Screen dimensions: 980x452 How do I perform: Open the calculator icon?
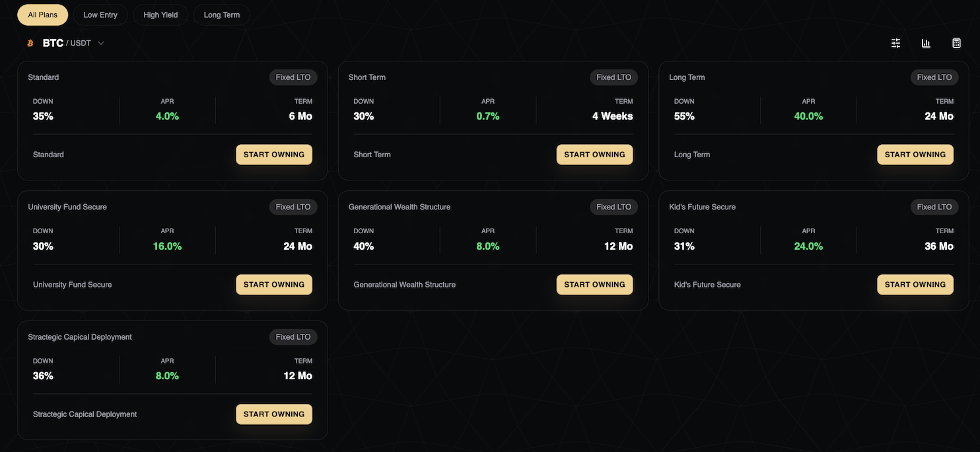tap(956, 43)
